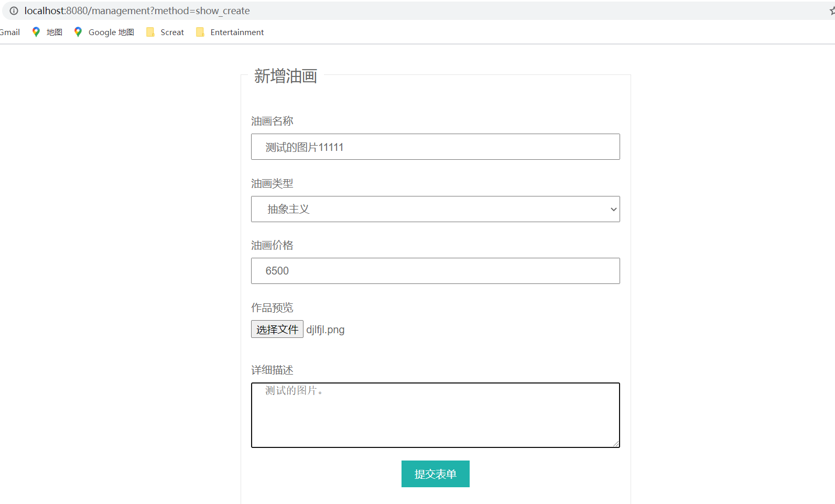Click the bookmark star icon in address bar
This screenshot has height=504, width=835.
832,10
